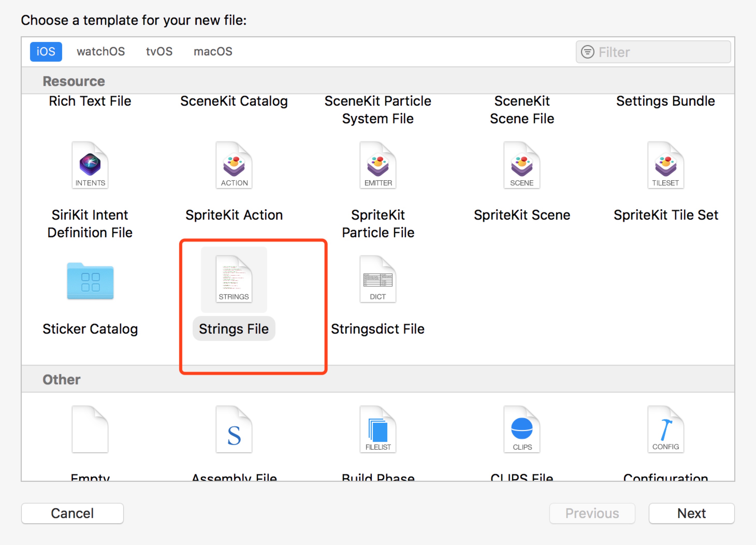Screen dimensions: 756x545
Task: Select the iOS platform tab
Action: coord(46,52)
